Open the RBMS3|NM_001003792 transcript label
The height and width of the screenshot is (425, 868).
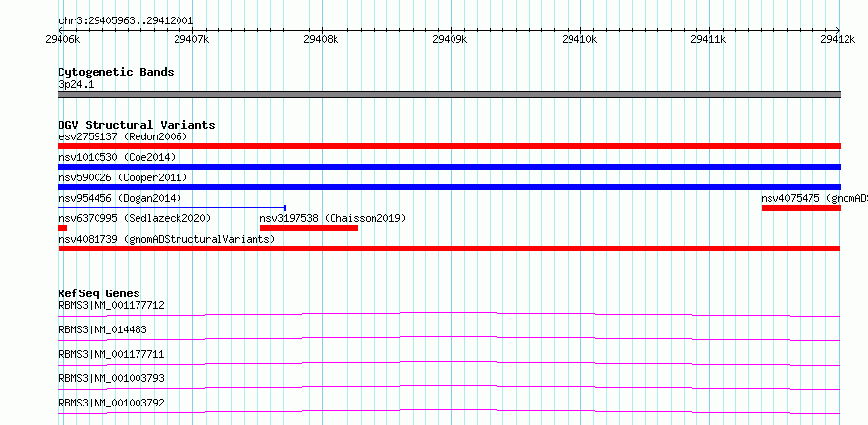(x=111, y=403)
